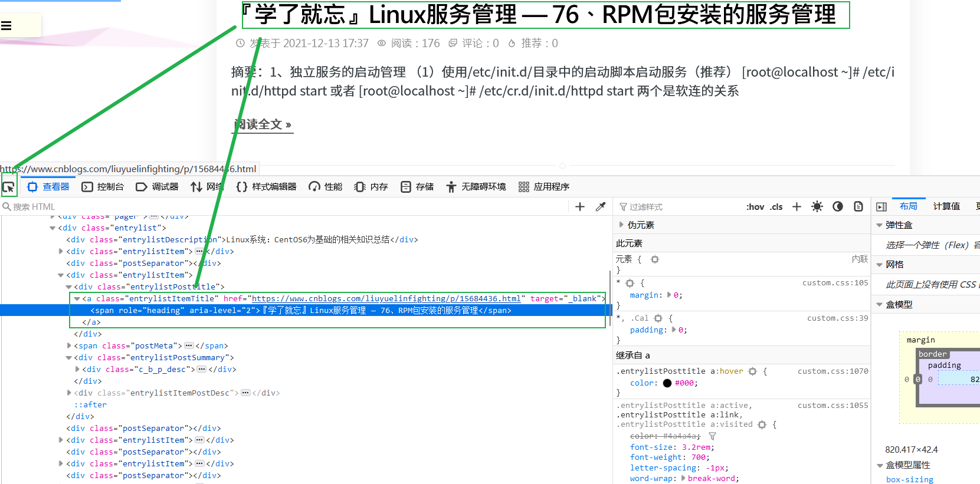
Task: Click the box model margin label
Action: [x=920, y=340]
